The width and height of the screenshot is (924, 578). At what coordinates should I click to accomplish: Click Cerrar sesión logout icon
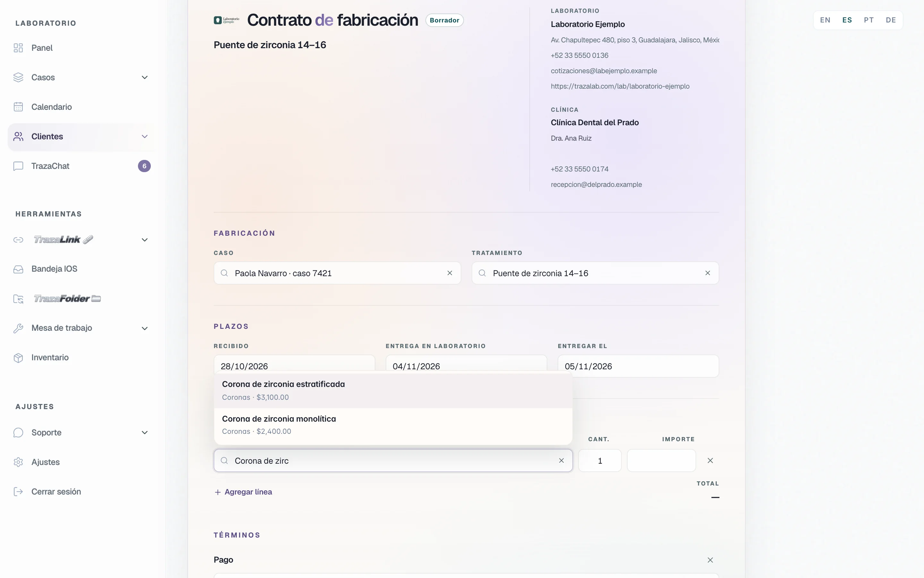[18, 492]
